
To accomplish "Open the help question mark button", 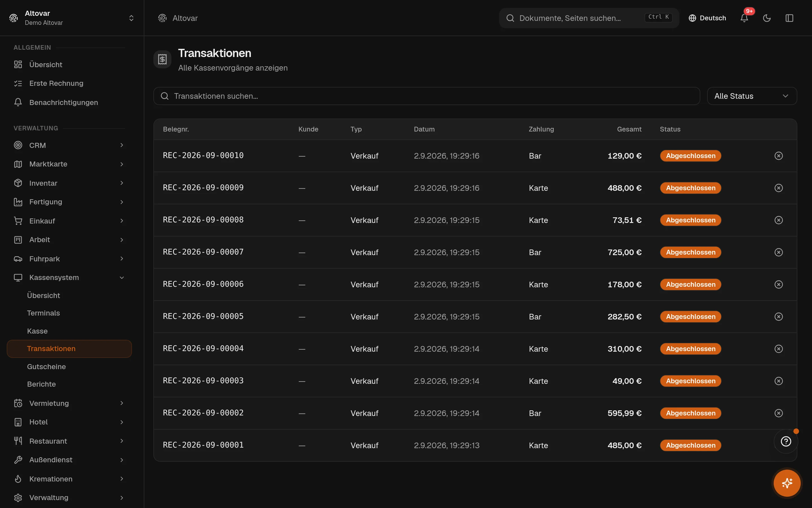I will point(786,441).
